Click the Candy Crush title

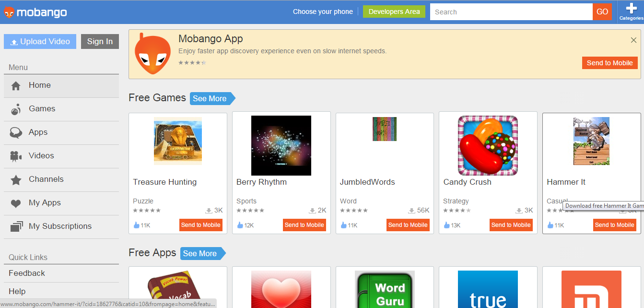[x=468, y=182]
